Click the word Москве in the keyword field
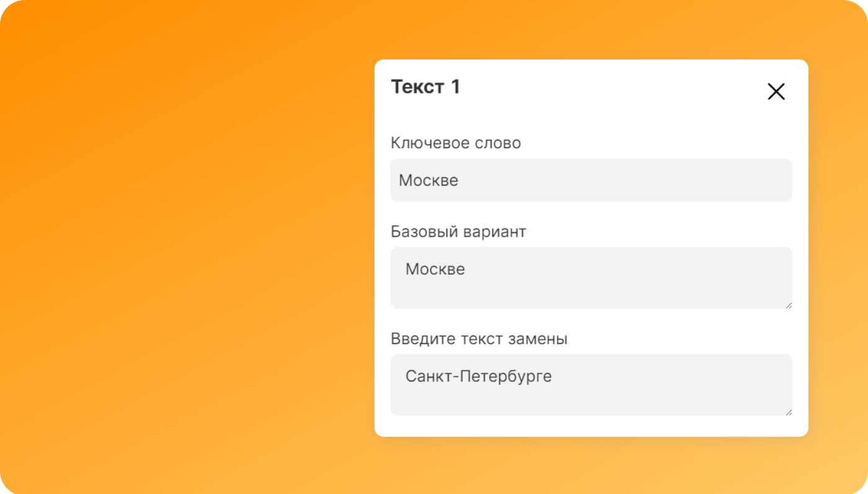Image resolution: width=868 pixels, height=494 pixels. tap(428, 180)
